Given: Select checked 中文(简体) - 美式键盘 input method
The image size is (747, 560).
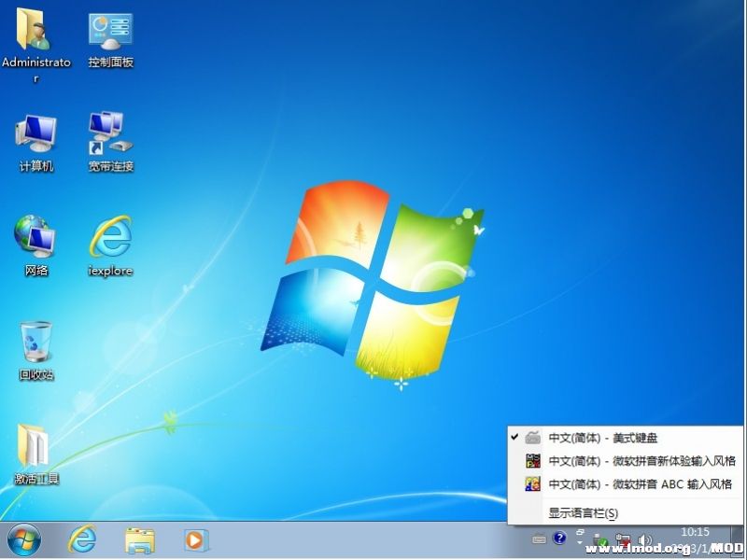Looking at the screenshot, I should (x=603, y=438).
